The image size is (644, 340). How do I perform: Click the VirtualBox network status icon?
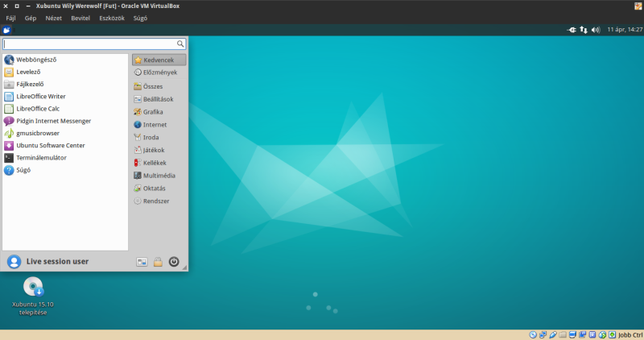click(x=543, y=334)
